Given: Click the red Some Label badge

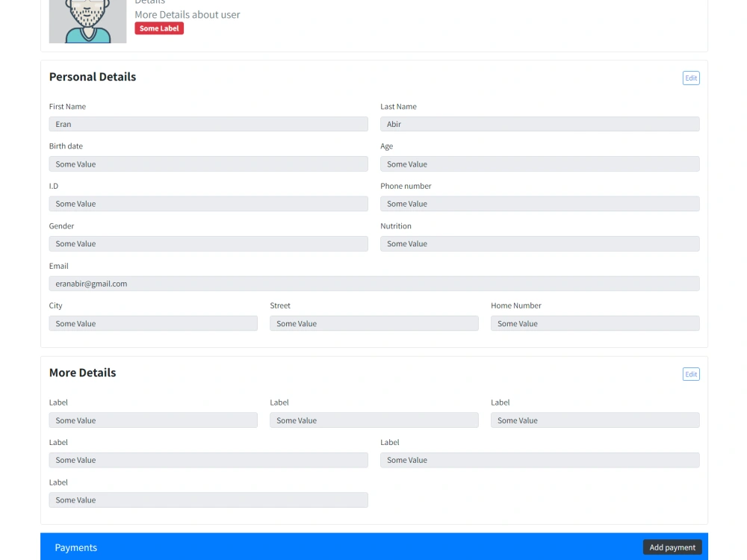Looking at the screenshot, I should coord(159,28).
